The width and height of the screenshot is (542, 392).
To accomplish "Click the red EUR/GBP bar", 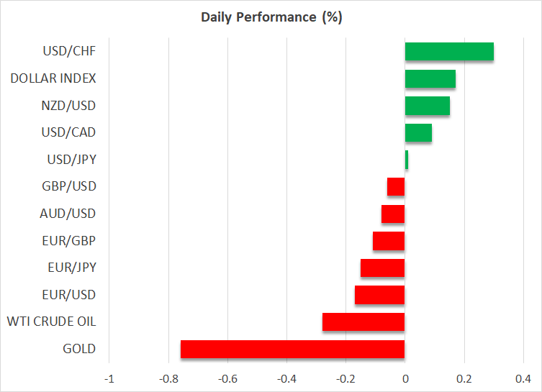I will click(389, 241).
